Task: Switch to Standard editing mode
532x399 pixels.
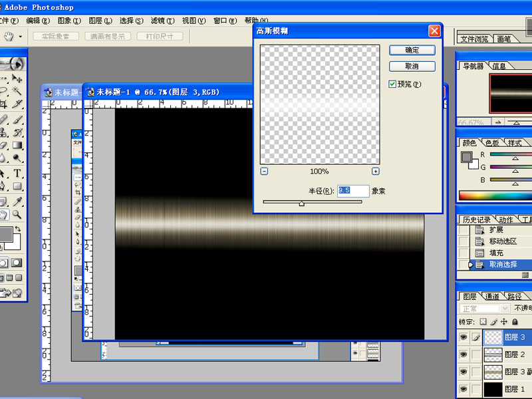Action: 4,263
